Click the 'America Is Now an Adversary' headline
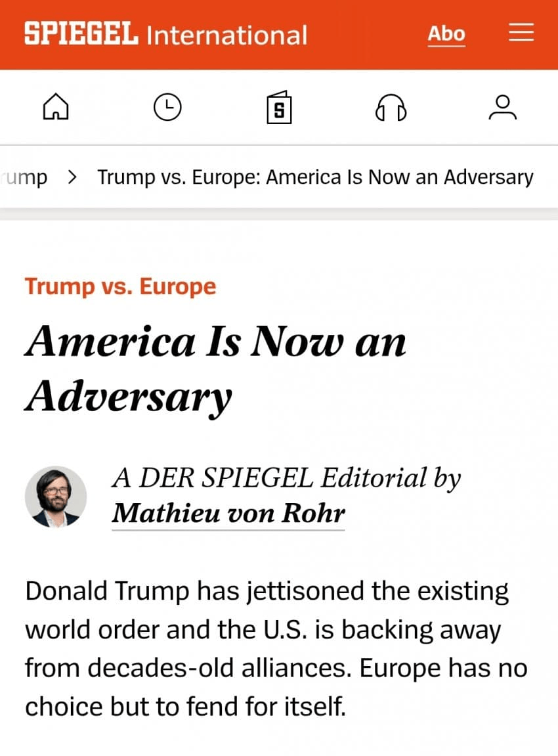 coord(215,342)
